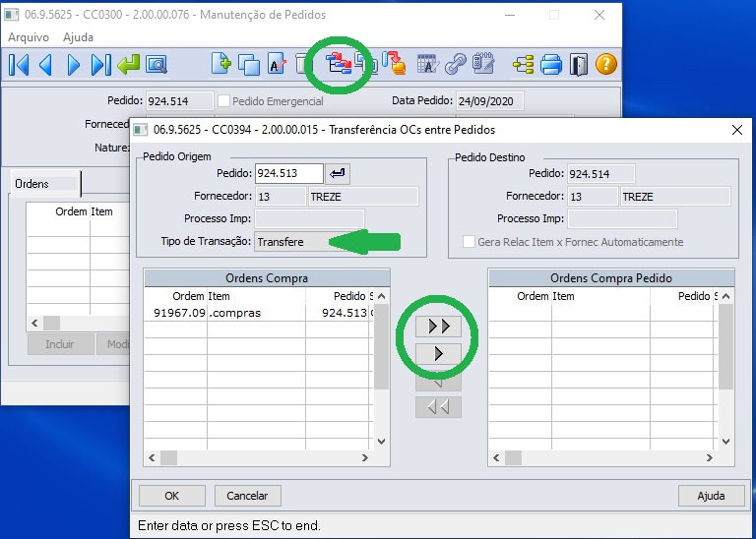Click the chain link toolbar icon

(455, 64)
